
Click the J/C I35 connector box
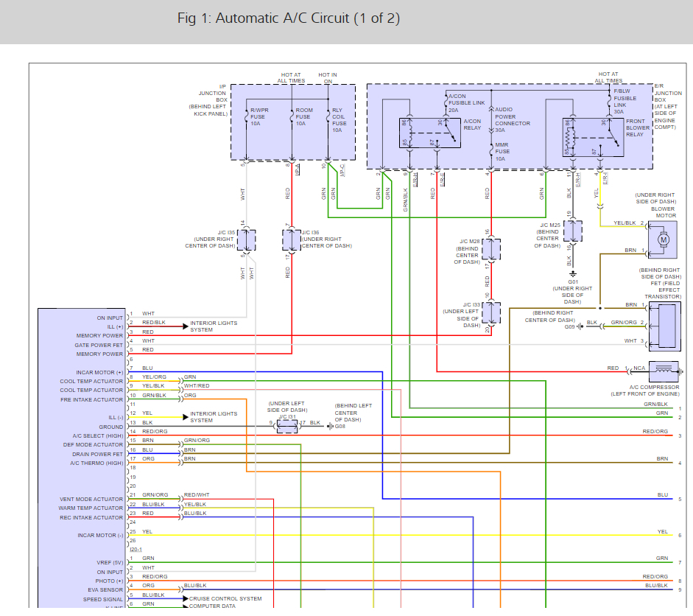pos(247,240)
